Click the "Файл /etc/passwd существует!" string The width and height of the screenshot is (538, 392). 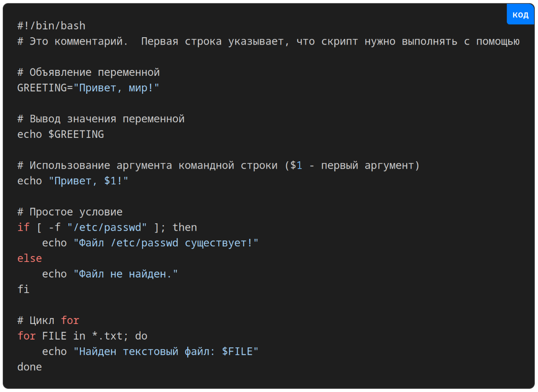(166, 243)
